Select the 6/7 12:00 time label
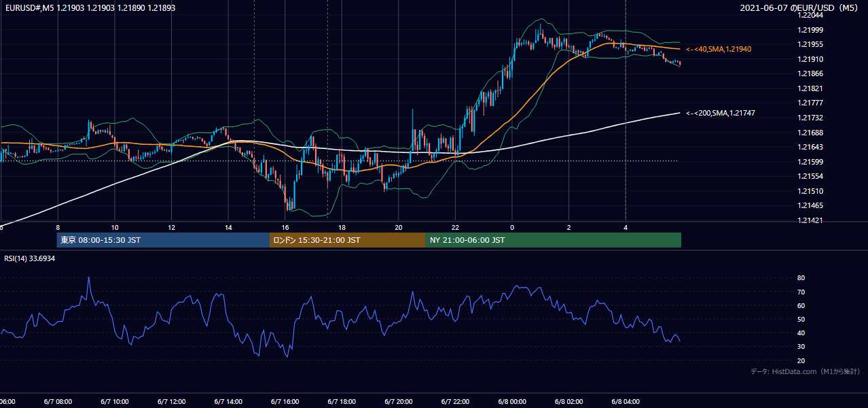This screenshot has height=408, width=868. (x=171, y=402)
